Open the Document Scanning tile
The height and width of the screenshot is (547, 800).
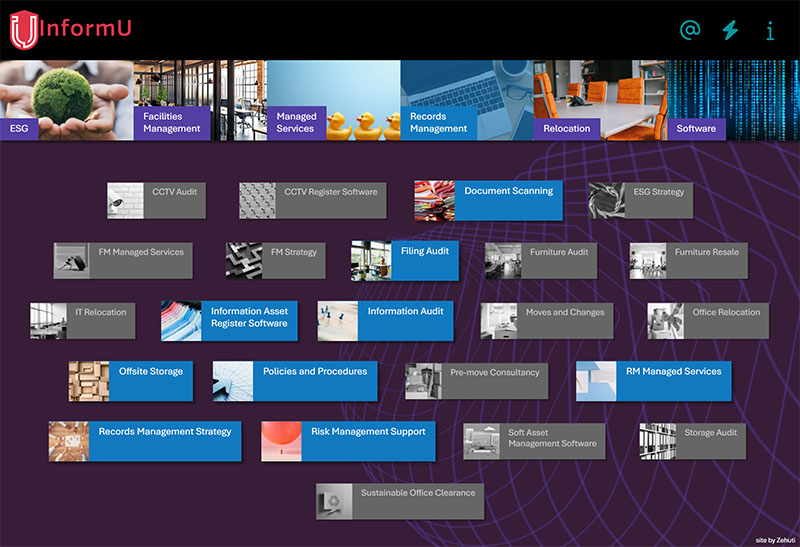point(488,200)
